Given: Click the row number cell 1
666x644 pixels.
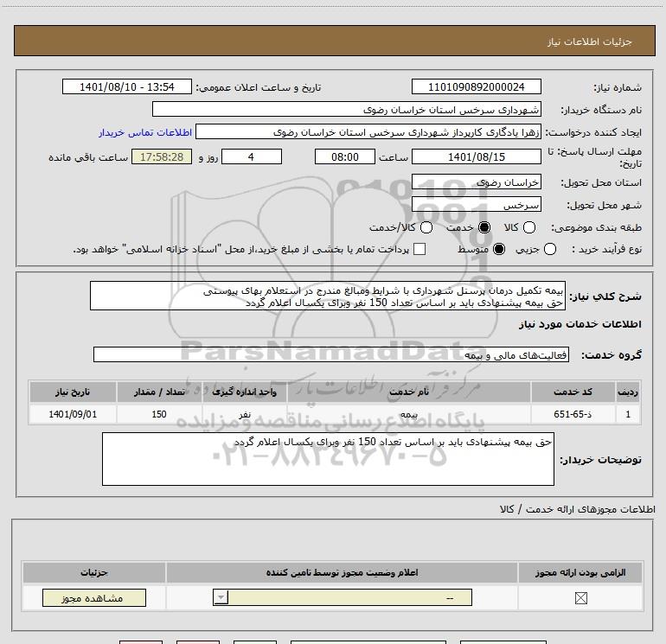Looking at the screenshot, I should [628, 414].
